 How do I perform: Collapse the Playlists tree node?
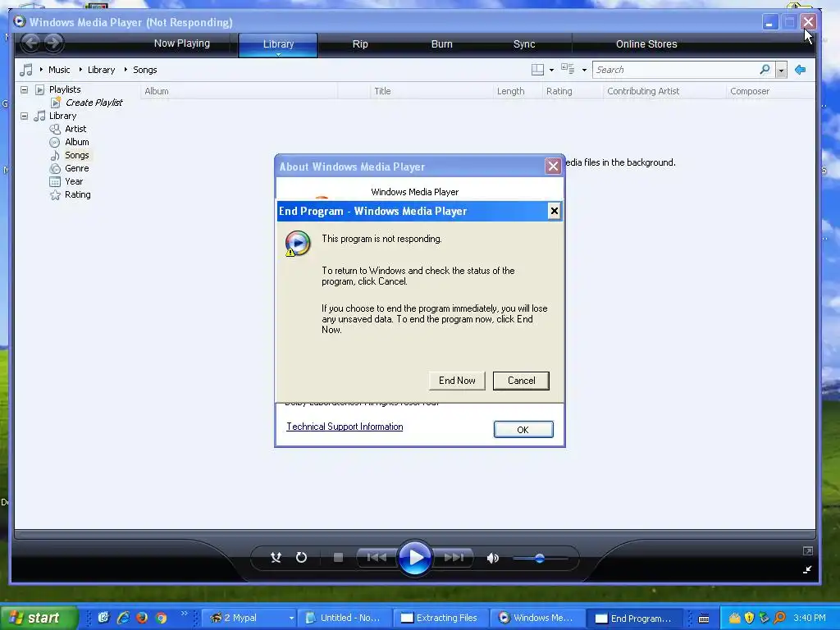[24, 89]
